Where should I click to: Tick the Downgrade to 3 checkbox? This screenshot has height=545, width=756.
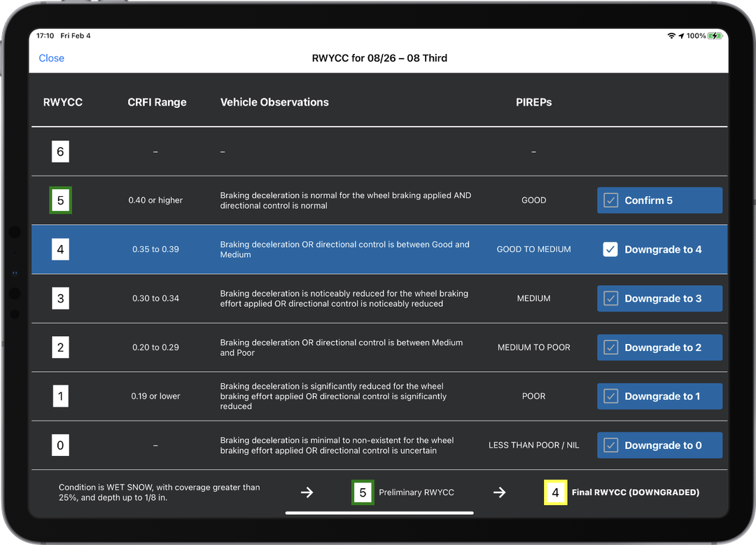point(611,298)
